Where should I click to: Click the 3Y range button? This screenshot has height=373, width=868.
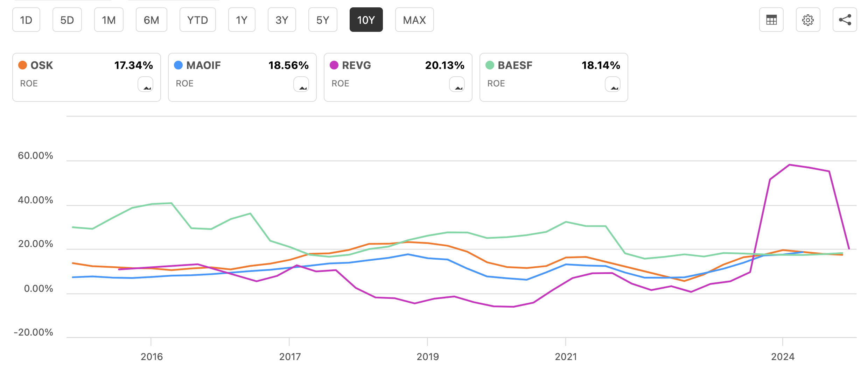coord(282,20)
